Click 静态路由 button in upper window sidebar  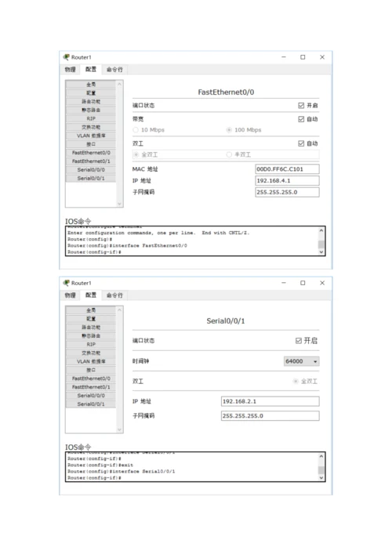(91, 110)
